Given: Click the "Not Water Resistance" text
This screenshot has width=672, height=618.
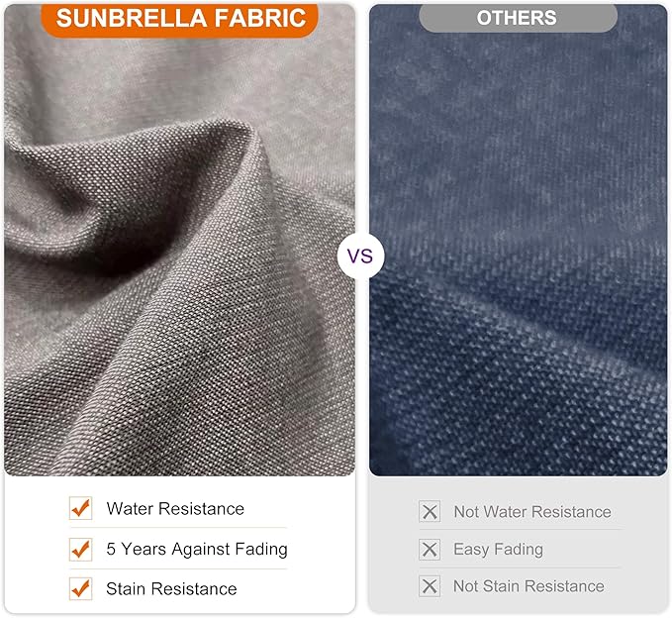Looking at the screenshot, I should pyautogui.click(x=532, y=512).
